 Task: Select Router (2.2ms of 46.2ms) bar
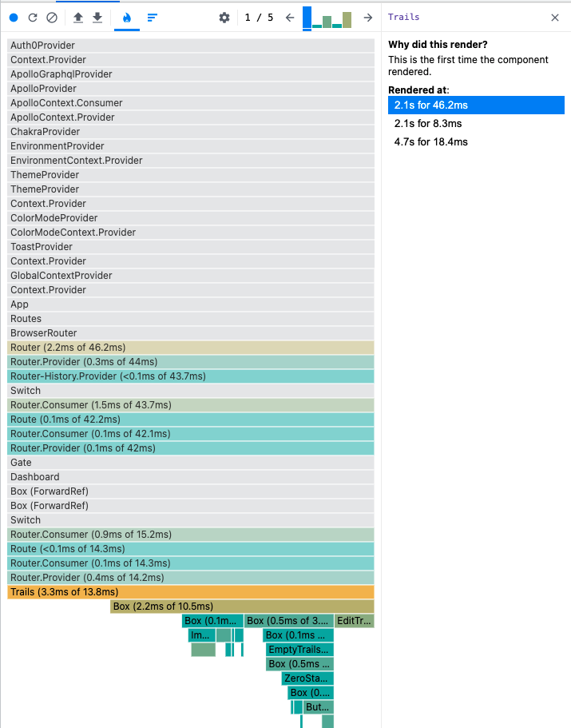(x=191, y=348)
